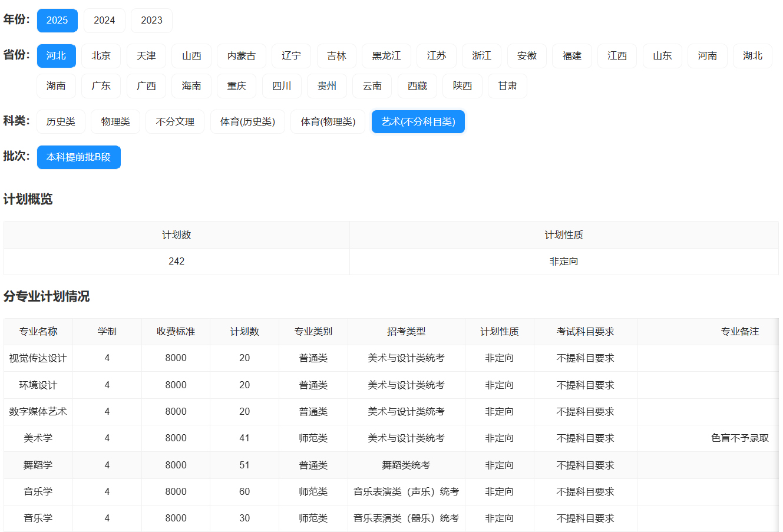The height and width of the screenshot is (532, 783).
Task: Click the 专业名称 column header
Action: pyautogui.click(x=38, y=332)
